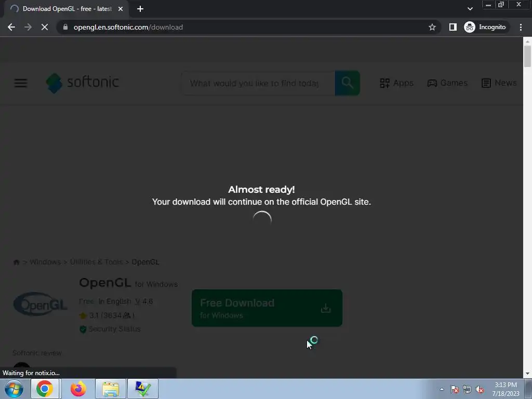Click the checkmark monitor taskbar app
This screenshot has height=399, width=532.
click(143, 389)
